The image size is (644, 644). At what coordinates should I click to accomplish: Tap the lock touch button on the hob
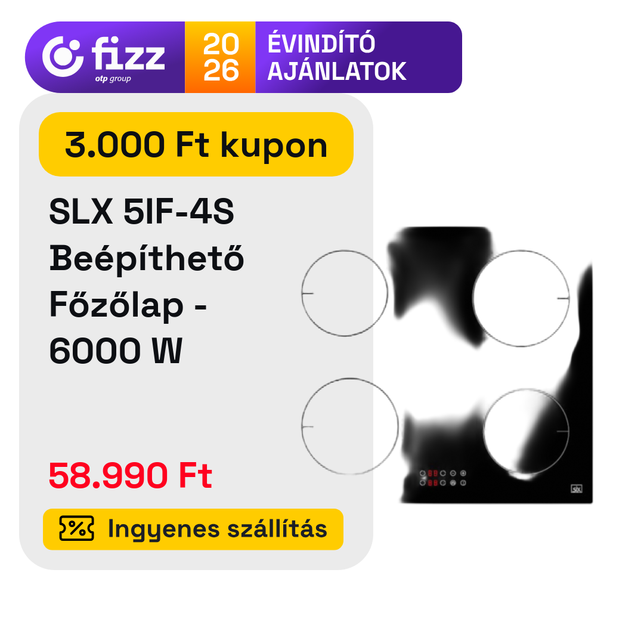pyautogui.click(x=453, y=482)
